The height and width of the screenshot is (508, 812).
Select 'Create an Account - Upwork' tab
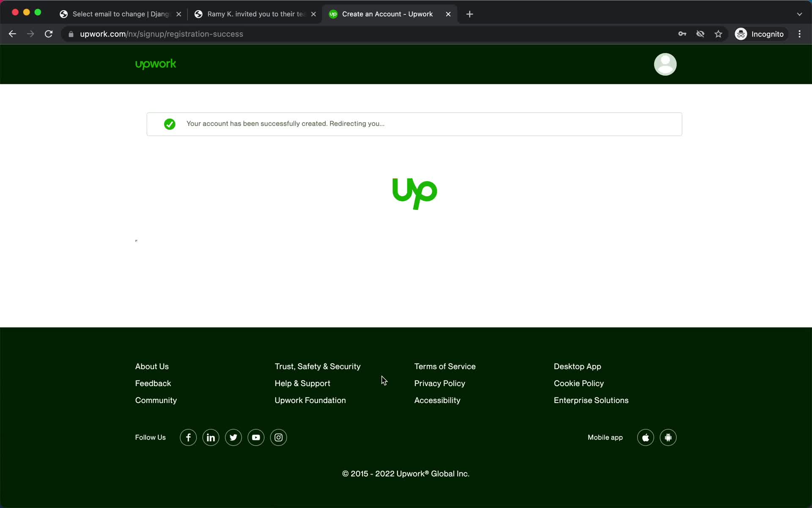pyautogui.click(x=389, y=14)
